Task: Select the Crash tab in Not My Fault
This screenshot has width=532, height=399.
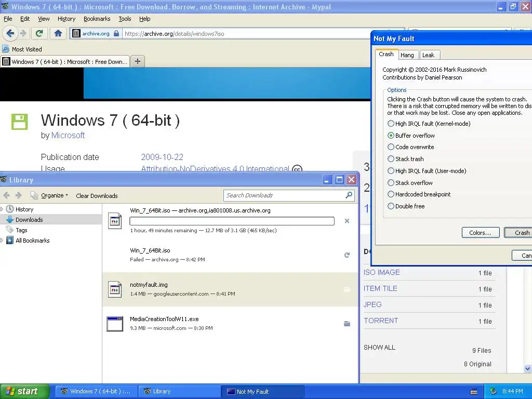Action: [x=386, y=54]
